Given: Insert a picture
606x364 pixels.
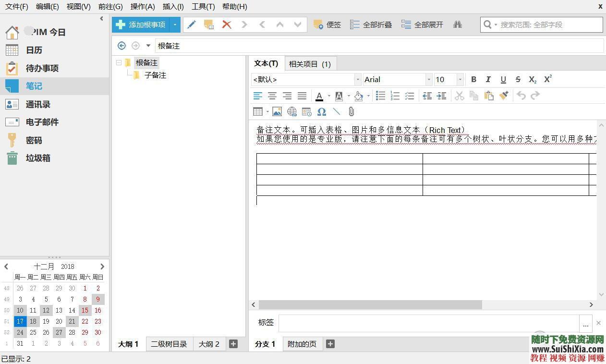Looking at the screenshot, I should click(x=277, y=112).
